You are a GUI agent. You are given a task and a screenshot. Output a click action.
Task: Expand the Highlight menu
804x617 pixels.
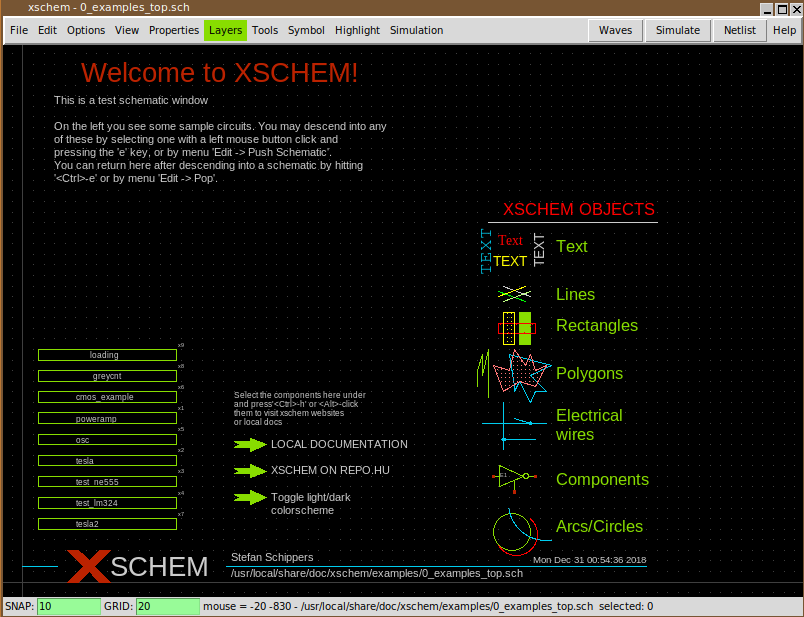pos(357,30)
